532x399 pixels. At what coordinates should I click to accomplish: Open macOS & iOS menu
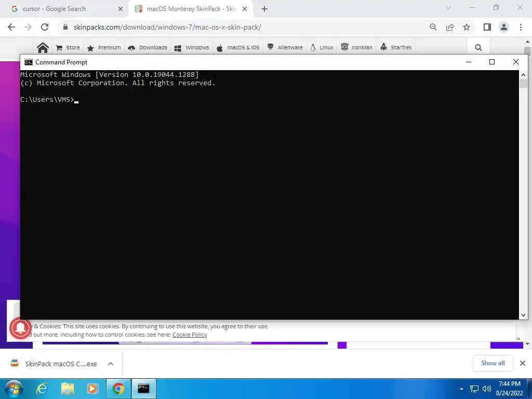[238, 47]
